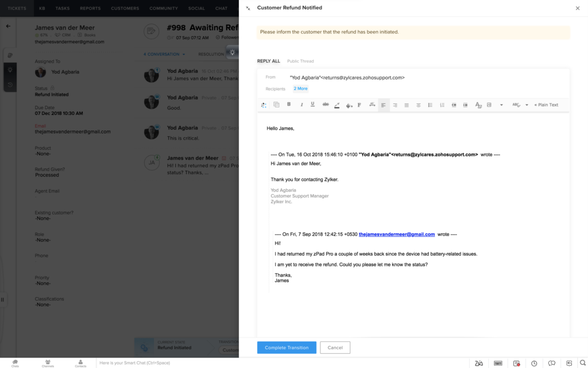The width and height of the screenshot is (588, 368).
Task: Click the reply assistant icon at toolbar start
Action: coord(264,105)
